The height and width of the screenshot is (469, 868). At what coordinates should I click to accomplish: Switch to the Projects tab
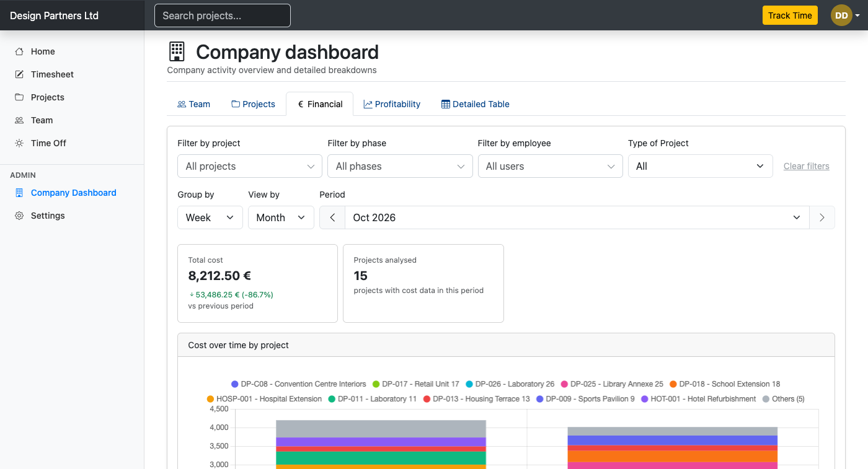[x=253, y=104]
